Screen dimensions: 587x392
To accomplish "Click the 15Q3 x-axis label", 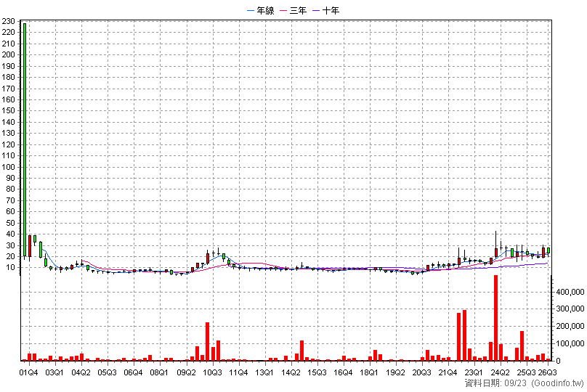I will point(317,372).
